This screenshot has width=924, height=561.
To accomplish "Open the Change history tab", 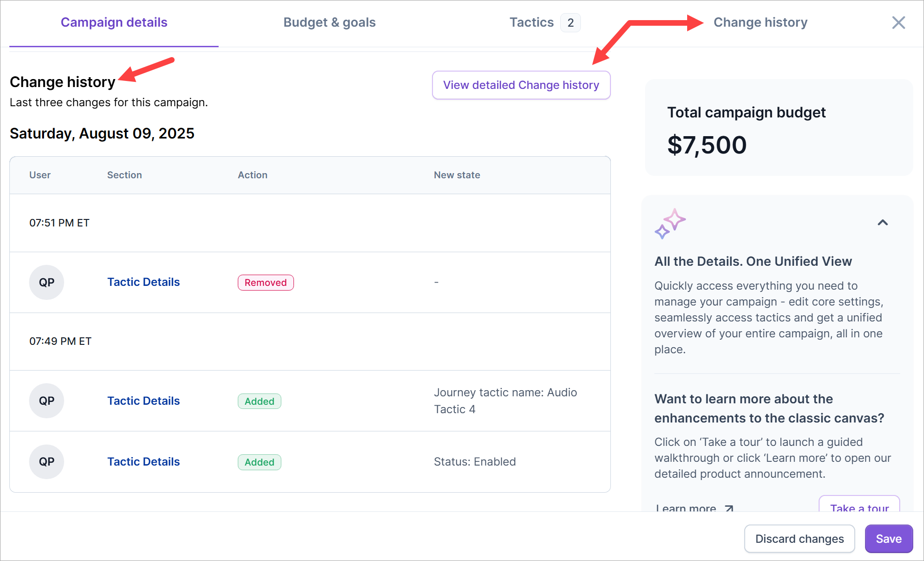I will pos(760,22).
